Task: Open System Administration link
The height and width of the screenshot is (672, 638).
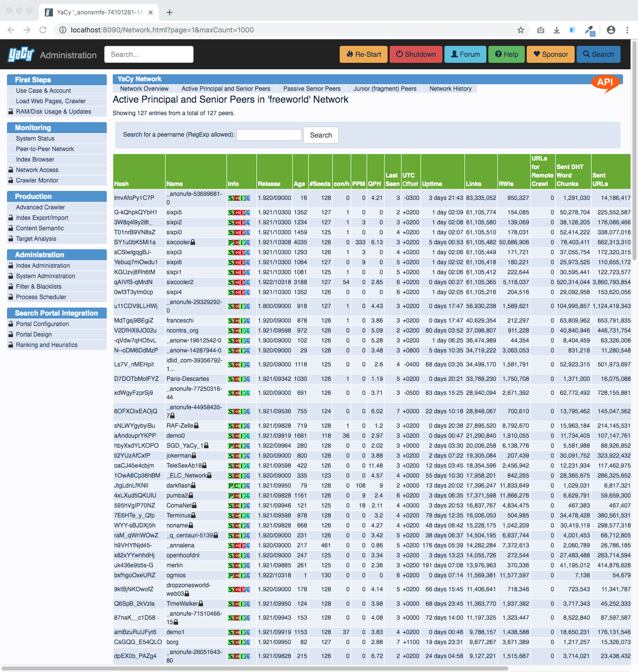Action: point(45,276)
